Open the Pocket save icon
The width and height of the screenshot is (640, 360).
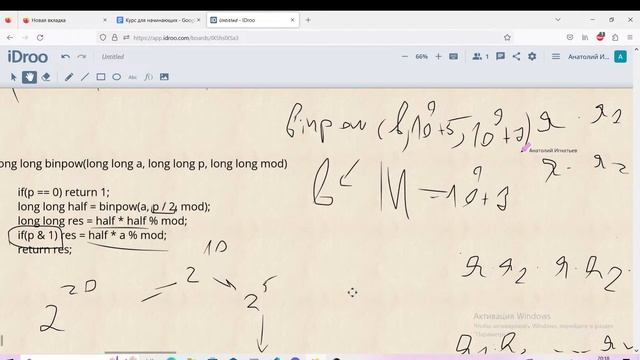coord(570,37)
